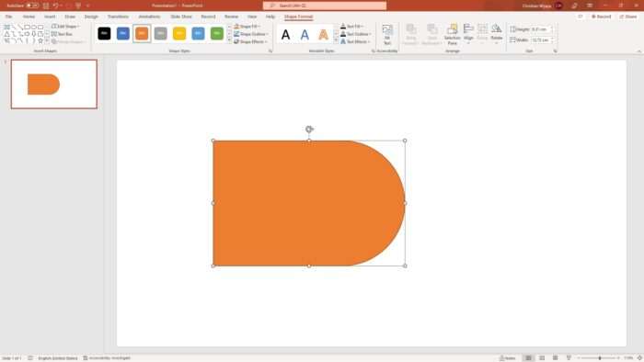Open the Selection Pane
This screenshot has width=644, height=362.
coord(453,34)
